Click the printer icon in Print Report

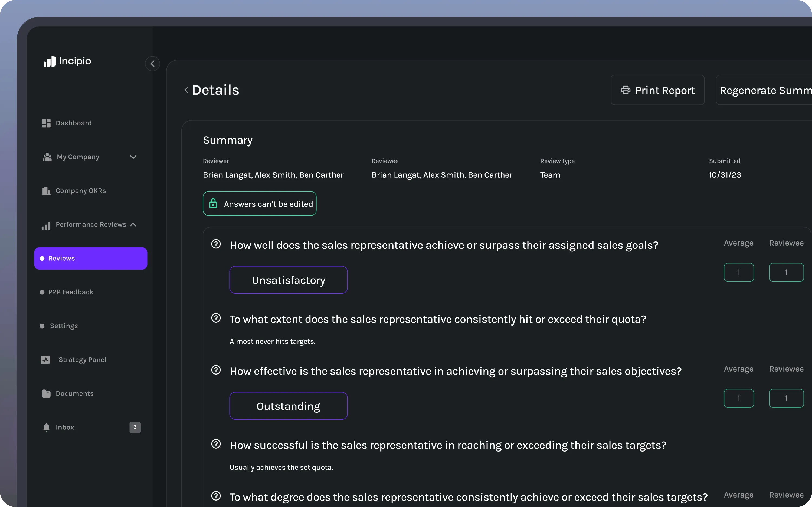point(626,90)
